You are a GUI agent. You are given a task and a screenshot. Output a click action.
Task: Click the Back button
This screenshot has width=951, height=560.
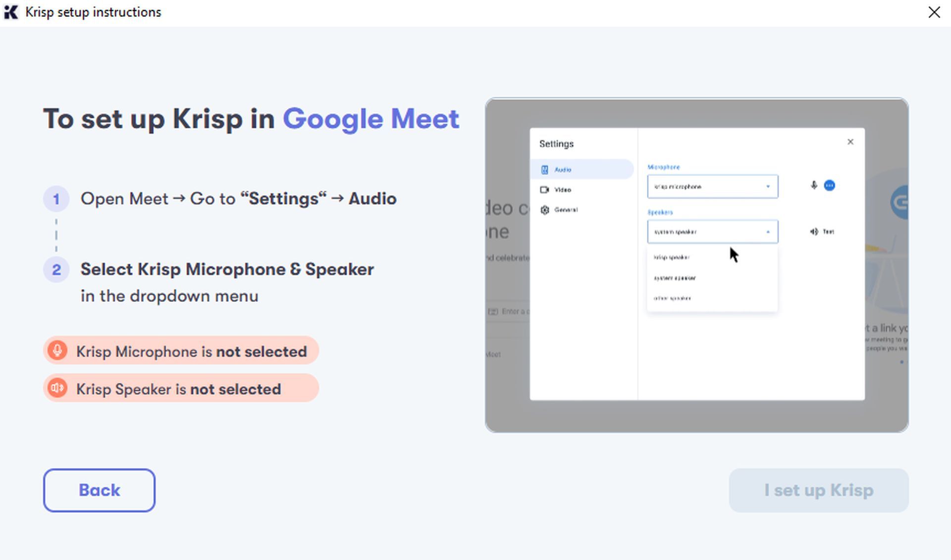coord(99,490)
